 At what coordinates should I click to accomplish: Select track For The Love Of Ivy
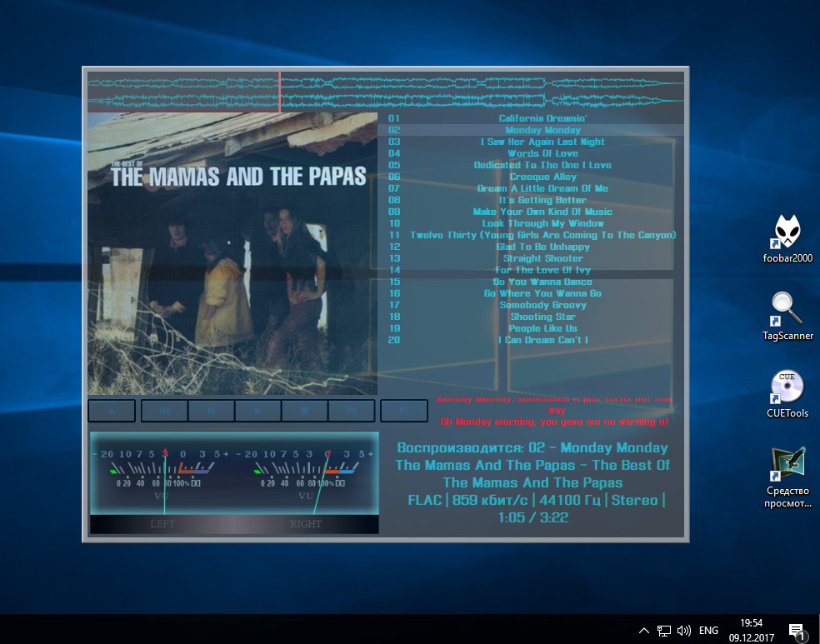531,270
